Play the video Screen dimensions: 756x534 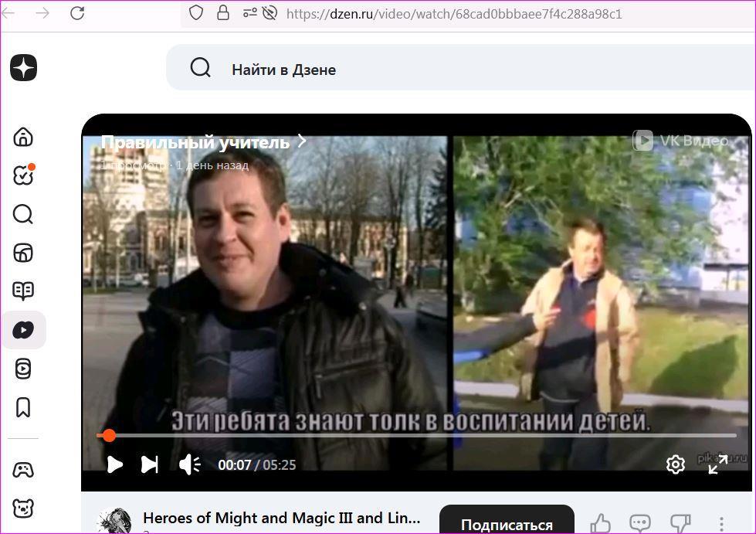(x=114, y=464)
